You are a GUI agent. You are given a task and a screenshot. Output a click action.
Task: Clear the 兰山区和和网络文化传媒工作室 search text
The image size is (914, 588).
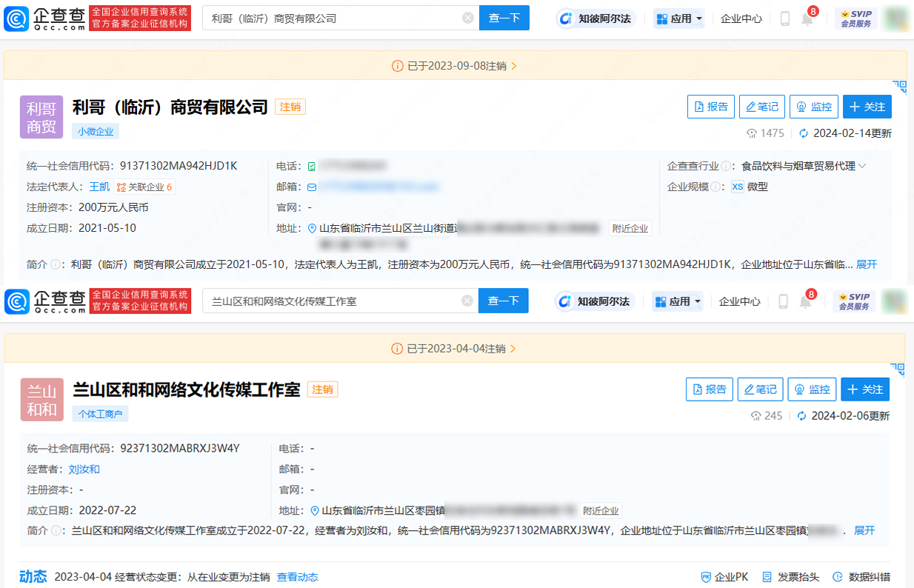click(x=467, y=301)
